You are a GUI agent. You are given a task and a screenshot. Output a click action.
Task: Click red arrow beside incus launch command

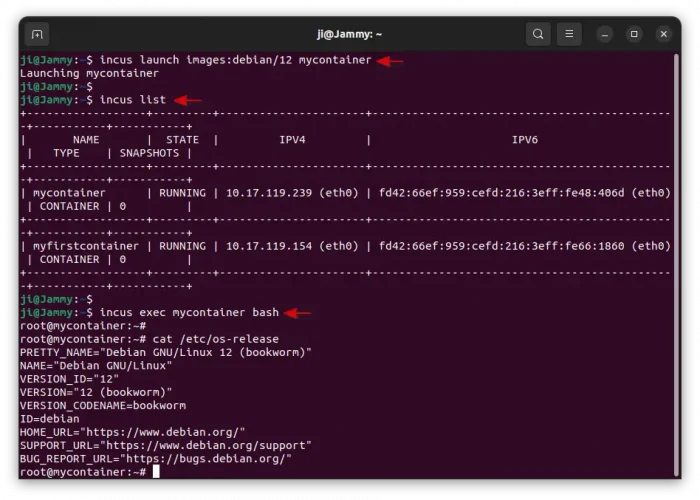pos(390,61)
